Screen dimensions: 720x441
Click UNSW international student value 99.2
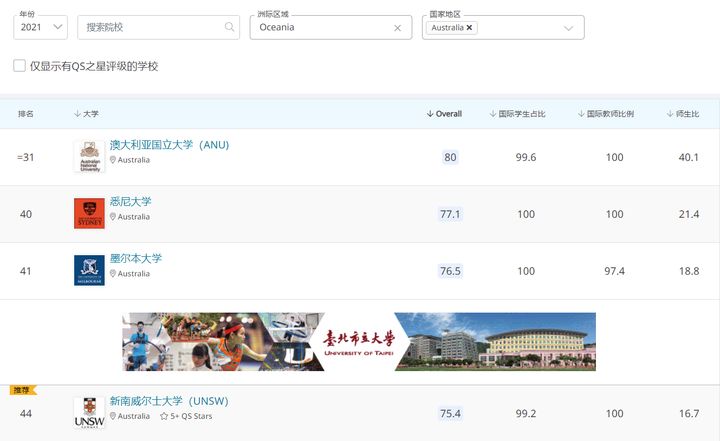click(526, 413)
